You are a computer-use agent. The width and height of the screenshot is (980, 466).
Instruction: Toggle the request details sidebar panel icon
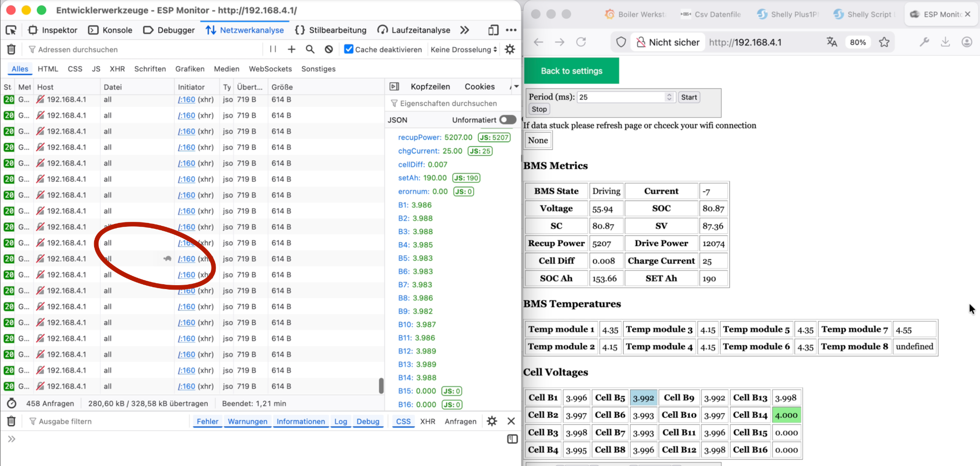point(394,87)
